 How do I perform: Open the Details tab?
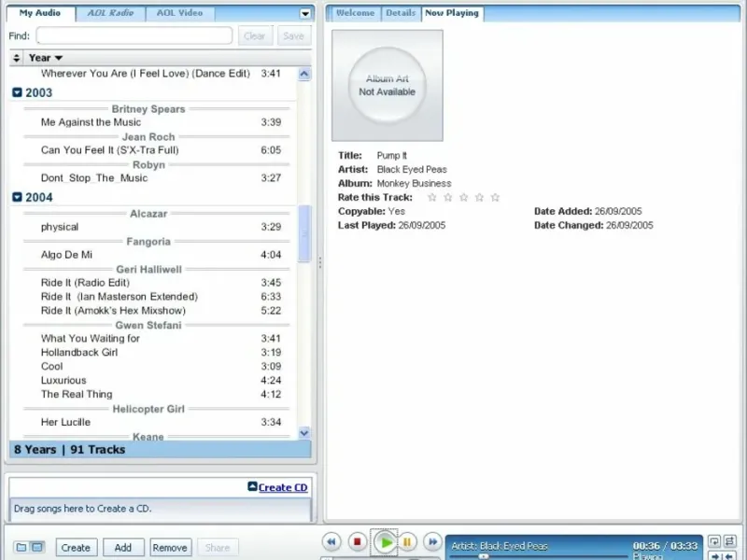pyautogui.click(x=401, y=13)
